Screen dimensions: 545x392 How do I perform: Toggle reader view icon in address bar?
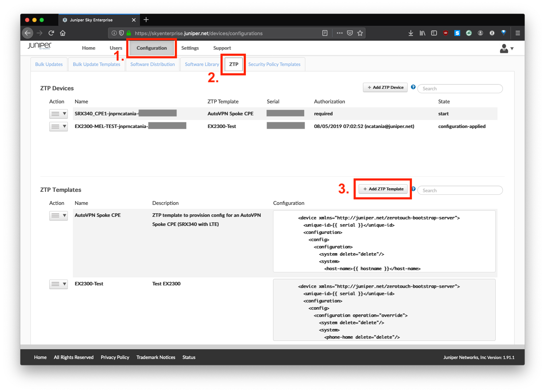click(325, 33)
